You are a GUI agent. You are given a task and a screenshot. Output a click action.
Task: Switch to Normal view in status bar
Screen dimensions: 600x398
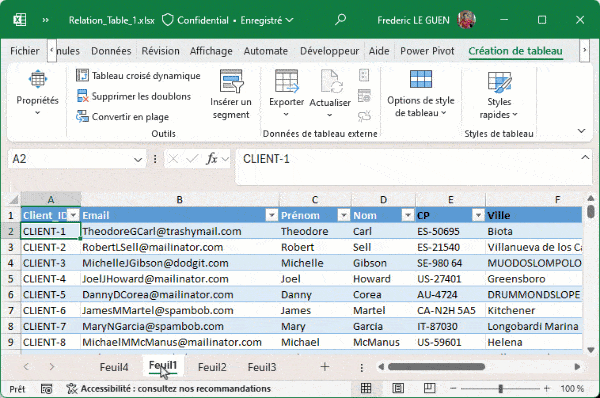[x=366, y=388]
